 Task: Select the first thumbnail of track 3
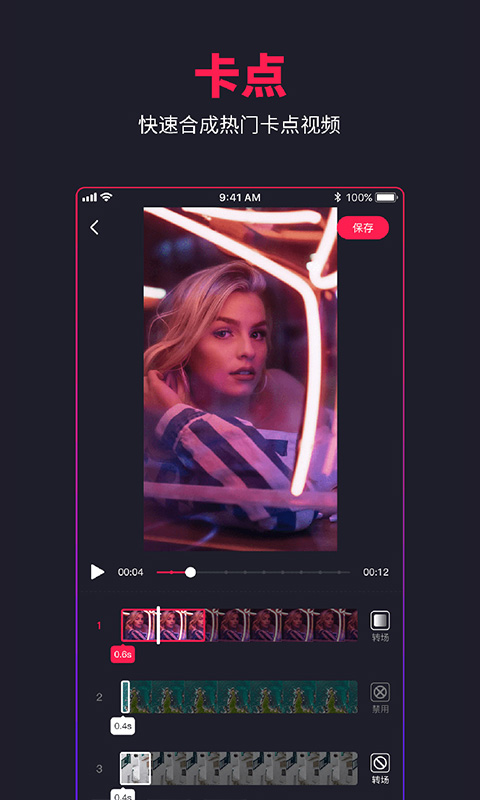click(136, 768)
